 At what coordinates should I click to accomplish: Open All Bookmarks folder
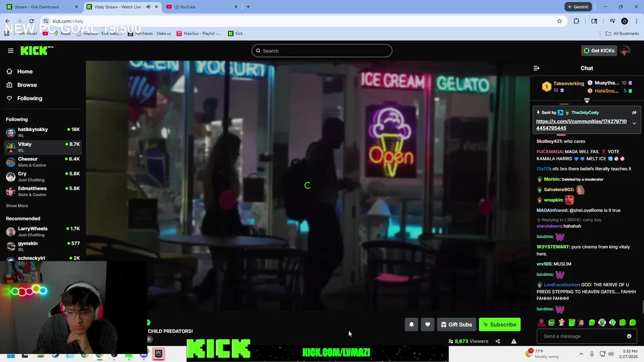(622, 34)
